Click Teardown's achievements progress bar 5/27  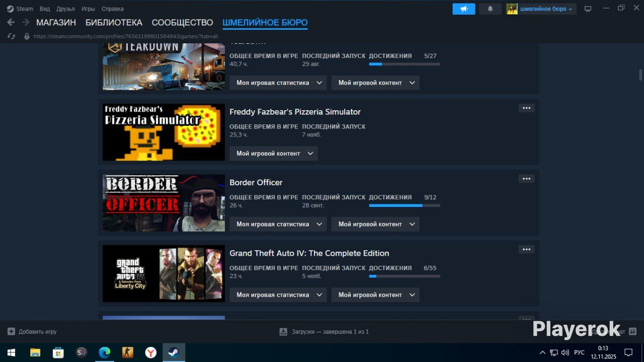[405, 64]
